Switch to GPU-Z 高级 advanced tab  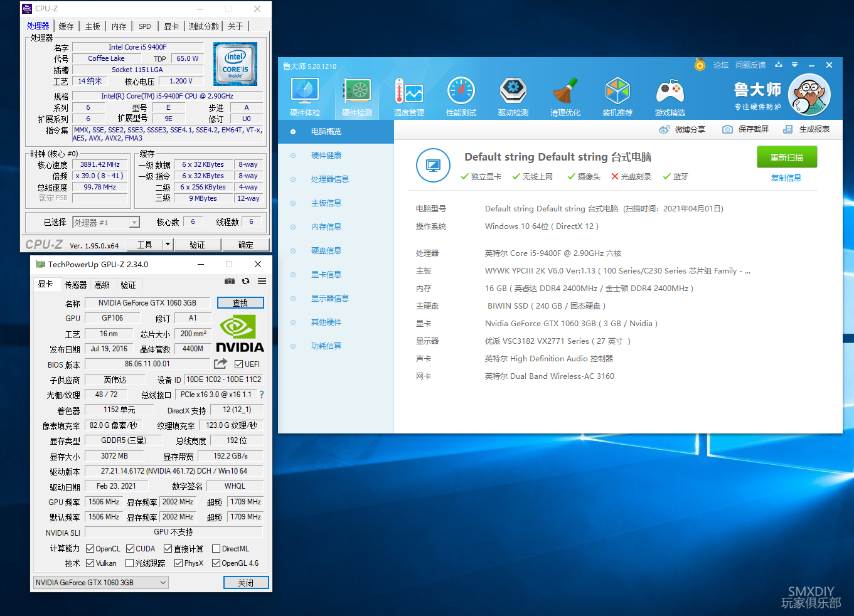click(102, 285)
